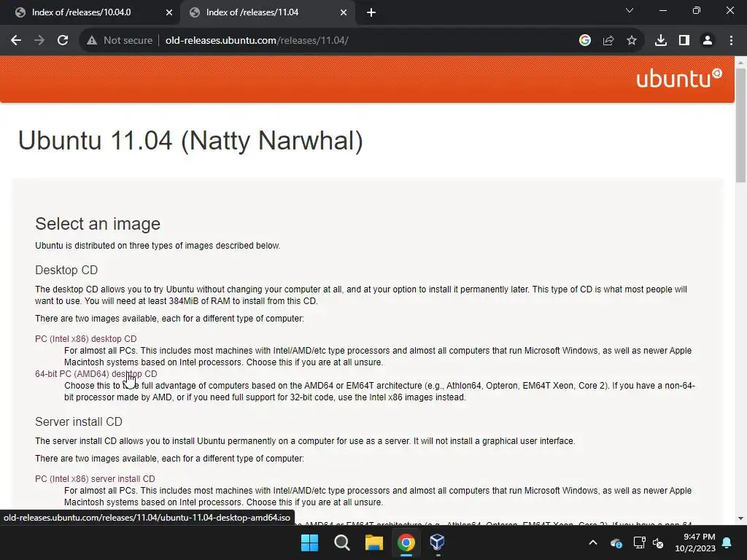Click the Google icon in address bar

pyautogui.click(x=584, y=41)
